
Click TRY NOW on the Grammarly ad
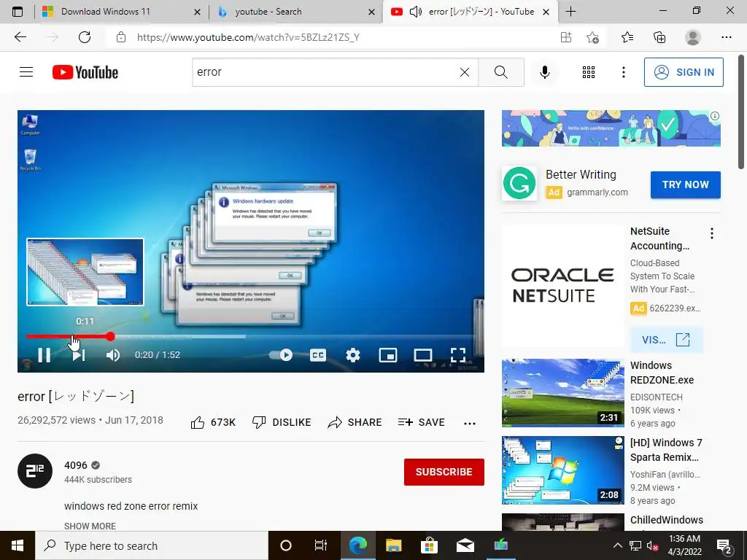[x=685, y=184]
